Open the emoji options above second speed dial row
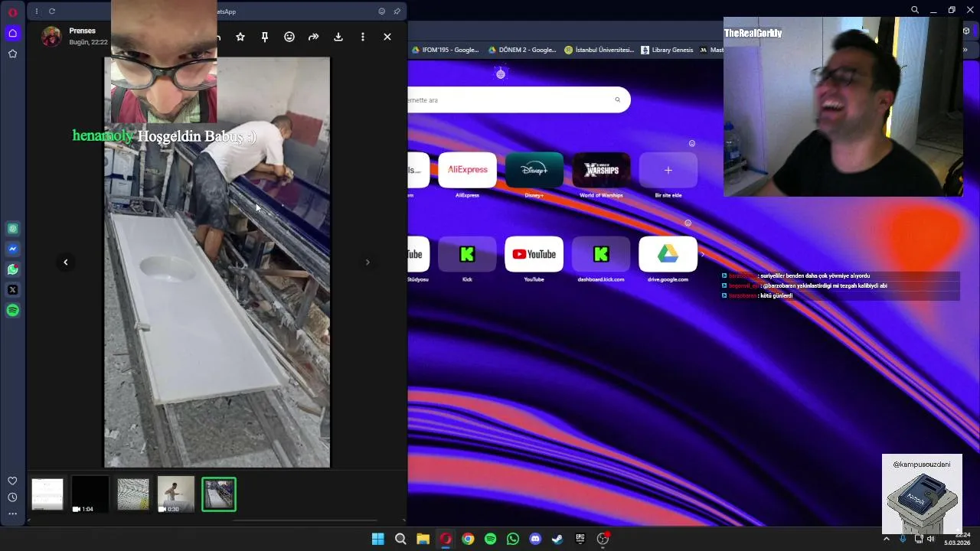Image resolution: width=980 pixels, height=551 pixels. [x=688, y=223]
